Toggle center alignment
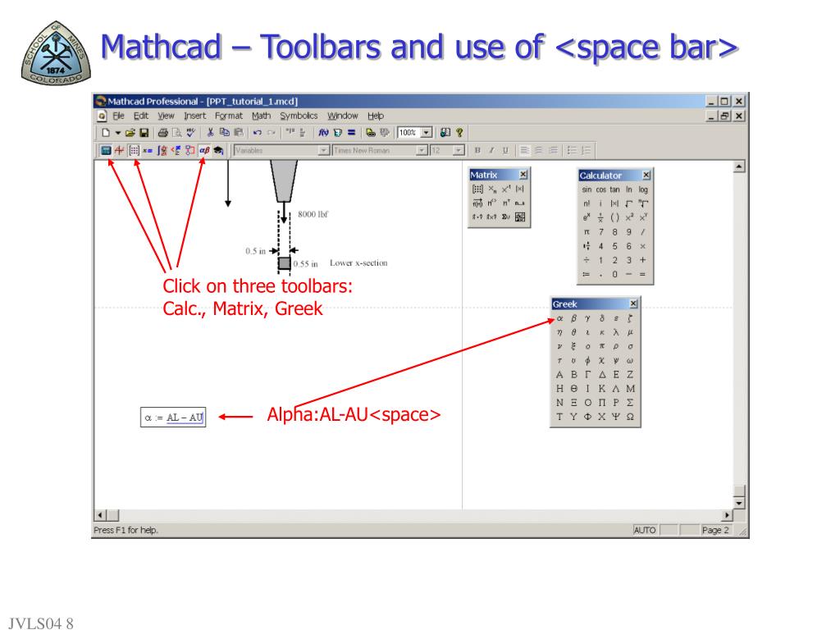 (538, 151)
